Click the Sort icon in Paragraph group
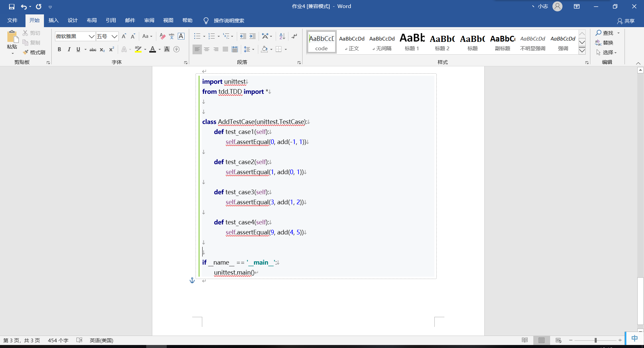Image resolution: width=644 pixels, height=348 pixels. coord(281,36)
